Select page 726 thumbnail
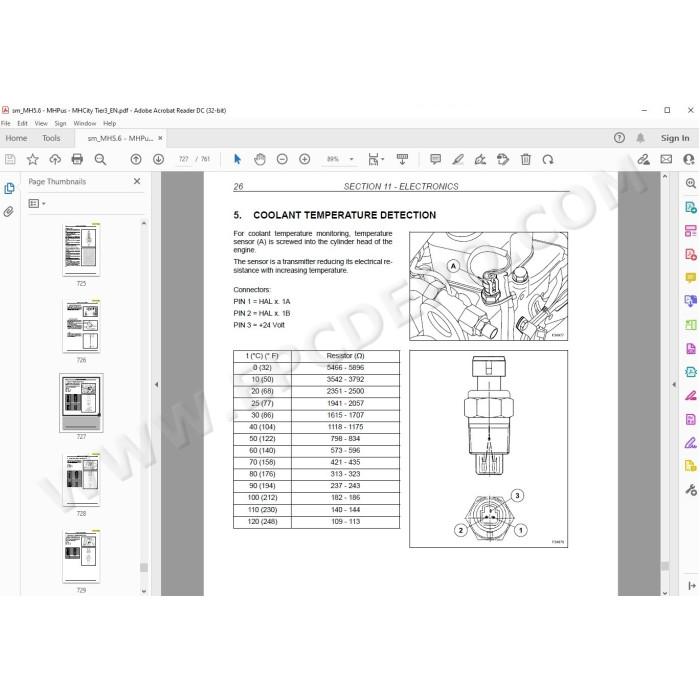The image size is (700, 700). [x=81, y=326]
